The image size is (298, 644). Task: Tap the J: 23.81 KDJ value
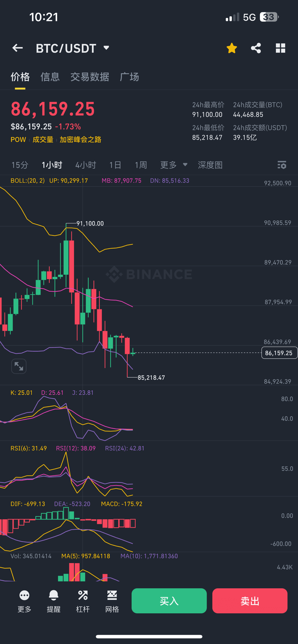pos(83,393)
